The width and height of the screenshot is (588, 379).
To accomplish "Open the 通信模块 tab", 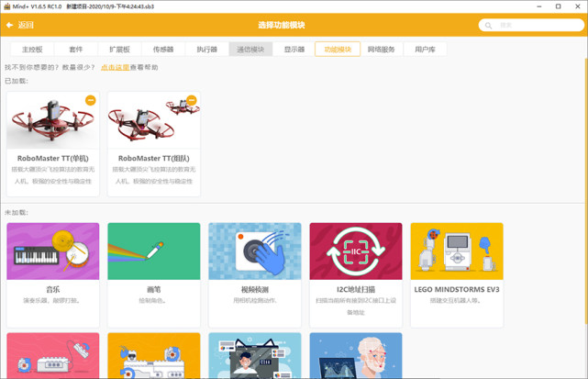I will (x=250, y=50).
